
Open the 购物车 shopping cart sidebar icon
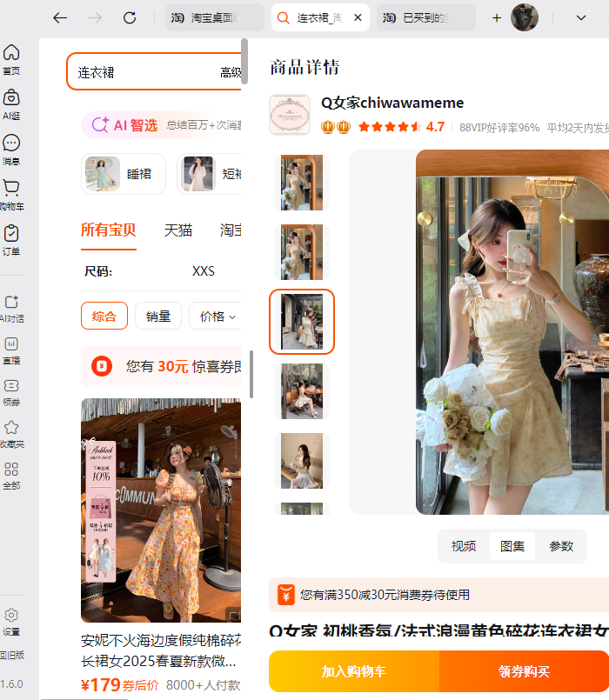pos(11,195)
